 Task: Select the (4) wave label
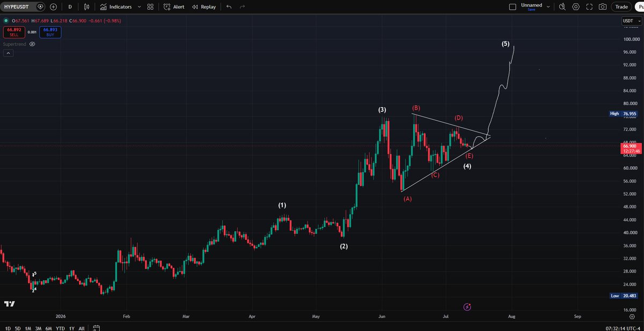click(x=467, y=166)
